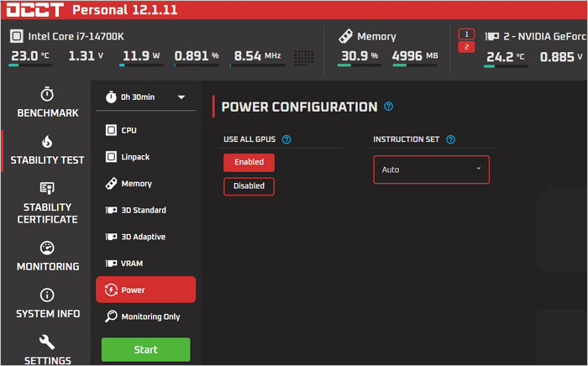Click the 4996 MB memory reading
The height and width of the screenshot is (366, 588).
coord(415,55)
